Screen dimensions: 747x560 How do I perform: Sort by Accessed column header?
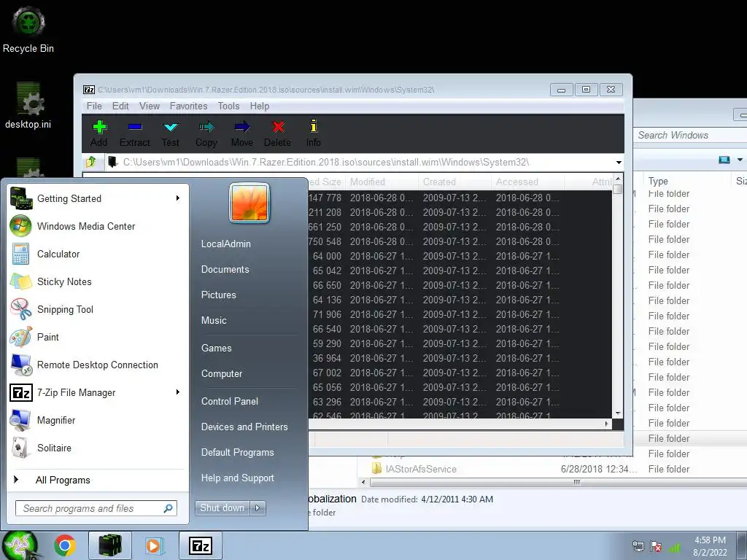click(528, 182)
